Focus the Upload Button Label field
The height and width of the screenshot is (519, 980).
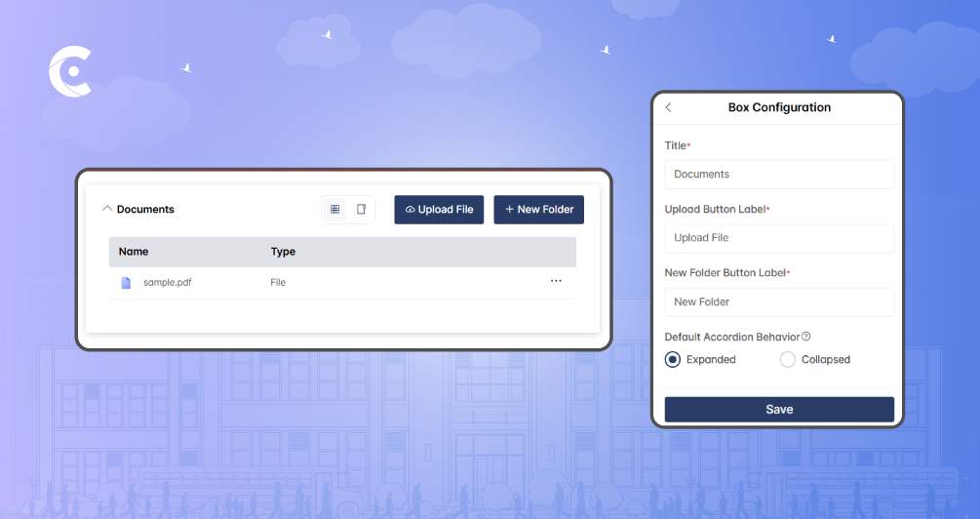pos(779,238)
